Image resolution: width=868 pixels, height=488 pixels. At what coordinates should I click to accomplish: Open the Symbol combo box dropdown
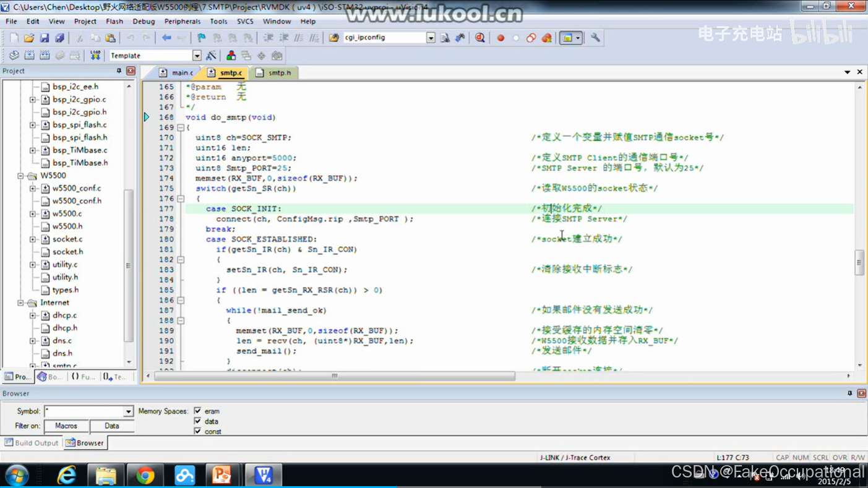(128, 411)
